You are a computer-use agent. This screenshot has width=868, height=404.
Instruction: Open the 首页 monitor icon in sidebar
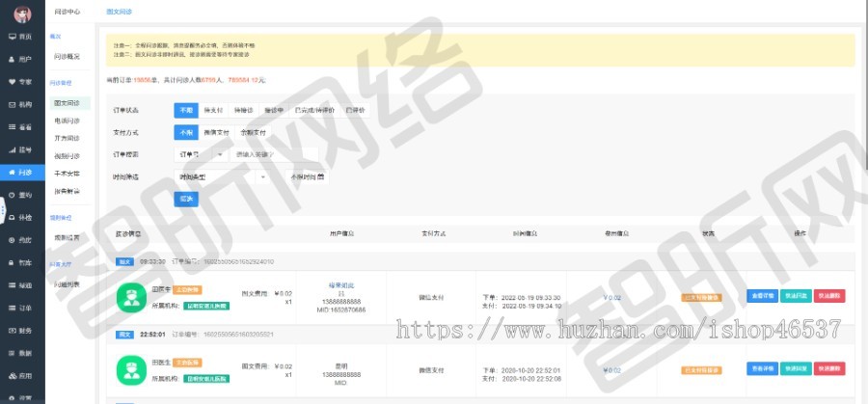point(12,37)
